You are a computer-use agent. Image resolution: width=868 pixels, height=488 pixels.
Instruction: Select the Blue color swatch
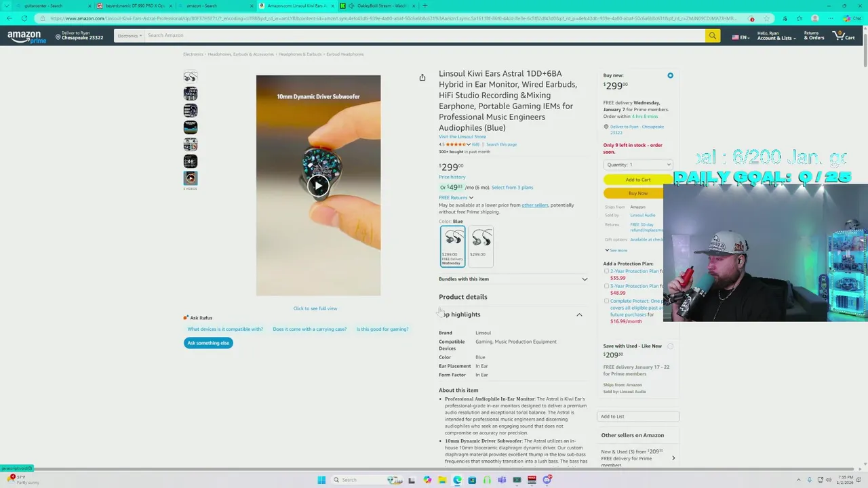[452, 246]
